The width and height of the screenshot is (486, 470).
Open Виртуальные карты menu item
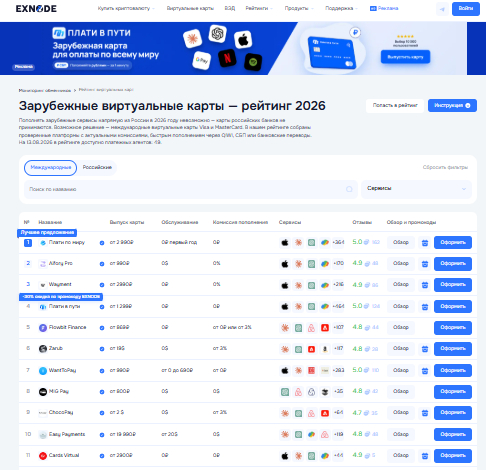(190, 8)
